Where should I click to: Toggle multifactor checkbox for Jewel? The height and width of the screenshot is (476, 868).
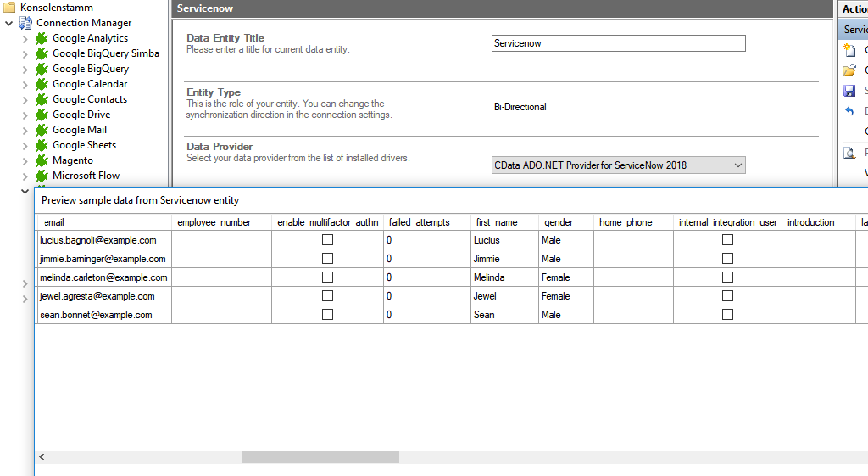point(328,296)
